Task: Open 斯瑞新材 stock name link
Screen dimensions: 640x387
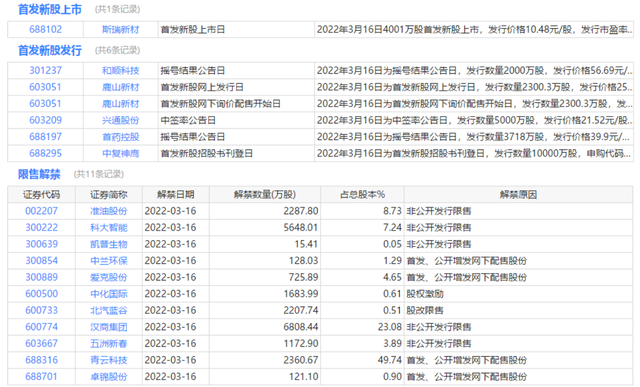Action: [120, 29]
